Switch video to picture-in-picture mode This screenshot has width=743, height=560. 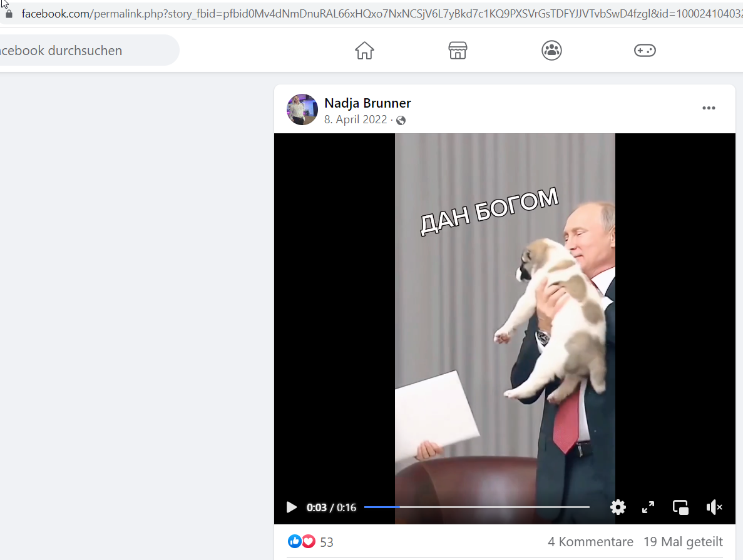[680, 507]
